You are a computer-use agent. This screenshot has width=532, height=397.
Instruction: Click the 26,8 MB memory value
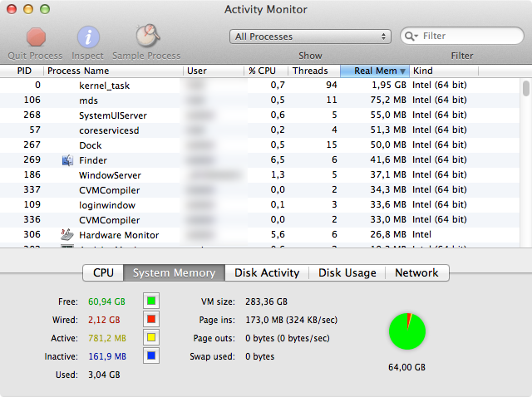click(x=388, y=234)
